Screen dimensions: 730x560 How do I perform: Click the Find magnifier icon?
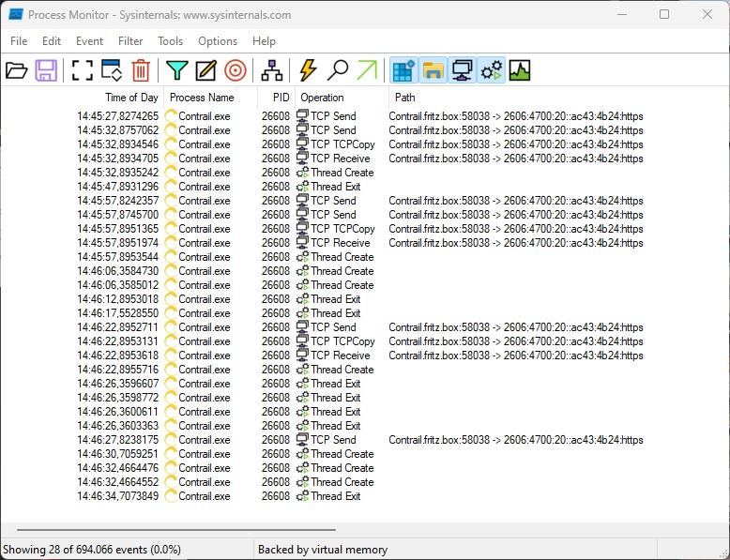[337, 70]
